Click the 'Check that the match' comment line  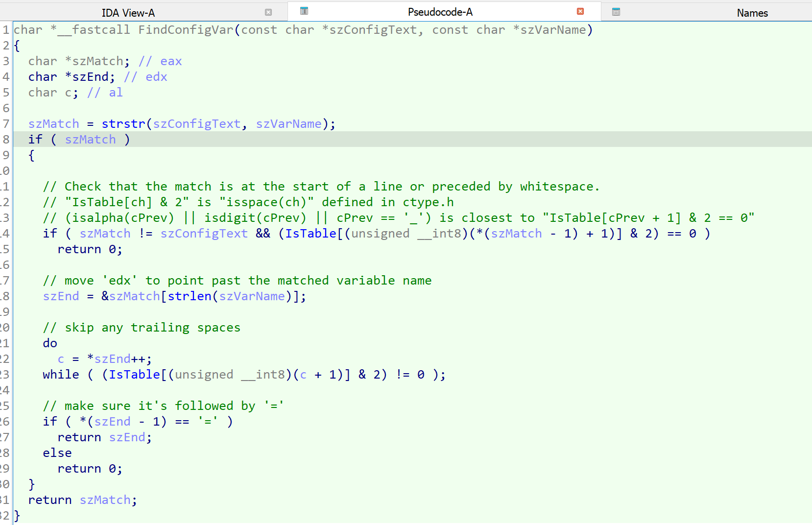pos(321,187)
